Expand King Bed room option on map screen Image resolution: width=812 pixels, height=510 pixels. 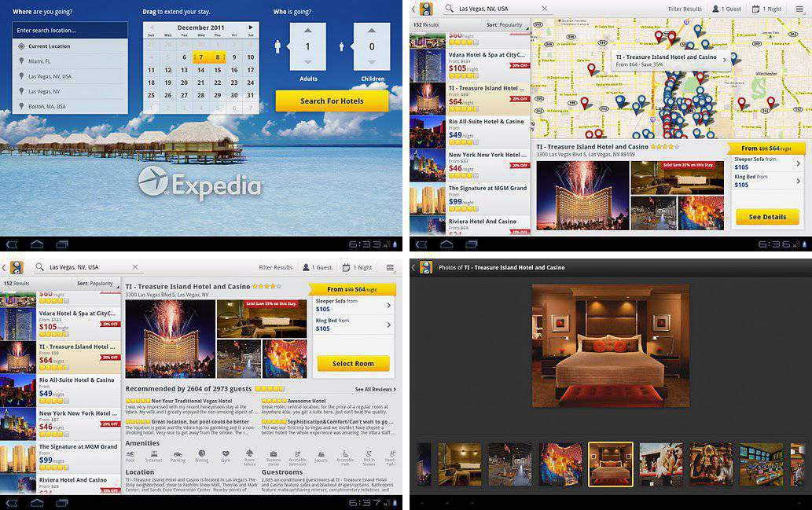point(767,181)
